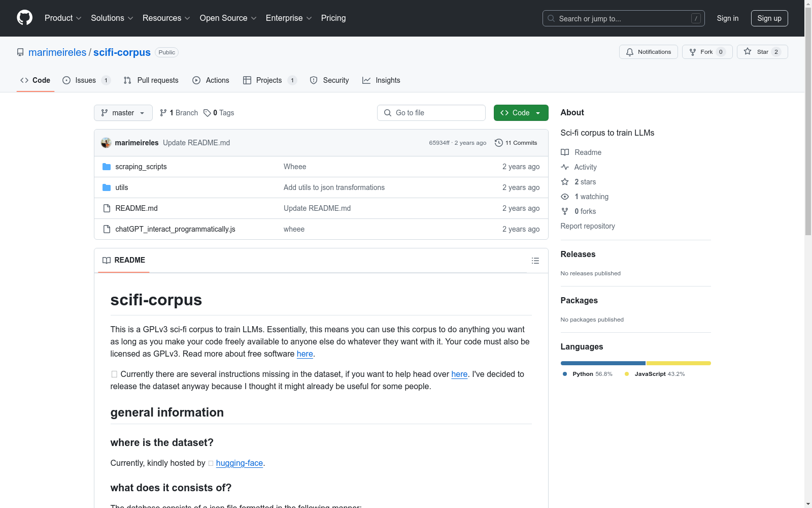The height and width of the screenshot is (508, 812).
Task: Open the README outline icon
Action: [535, 261]
